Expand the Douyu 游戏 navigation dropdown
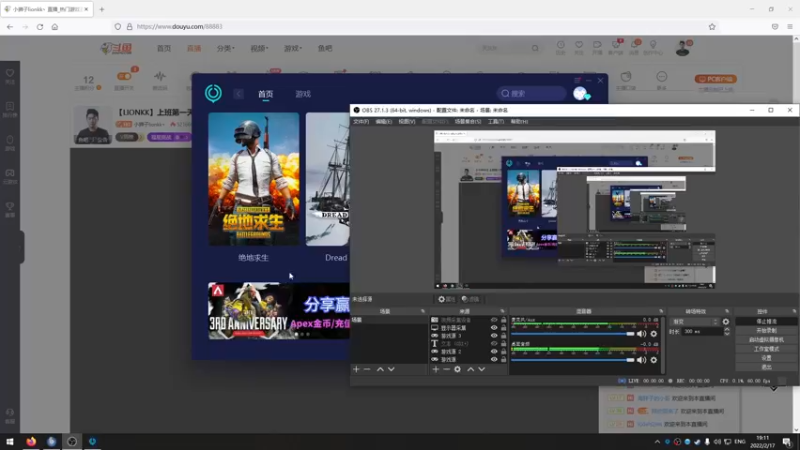This screenshot has width=800, height=450. pos(293,48)
